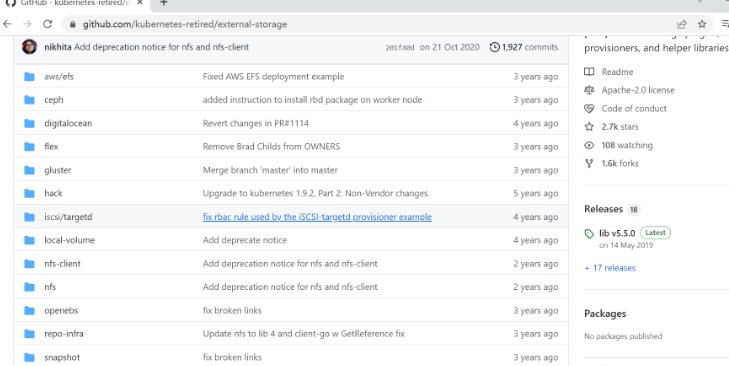Click the digitalocean folder icon
The width and height of the screenshot is (729, 366).
point(29,123)
